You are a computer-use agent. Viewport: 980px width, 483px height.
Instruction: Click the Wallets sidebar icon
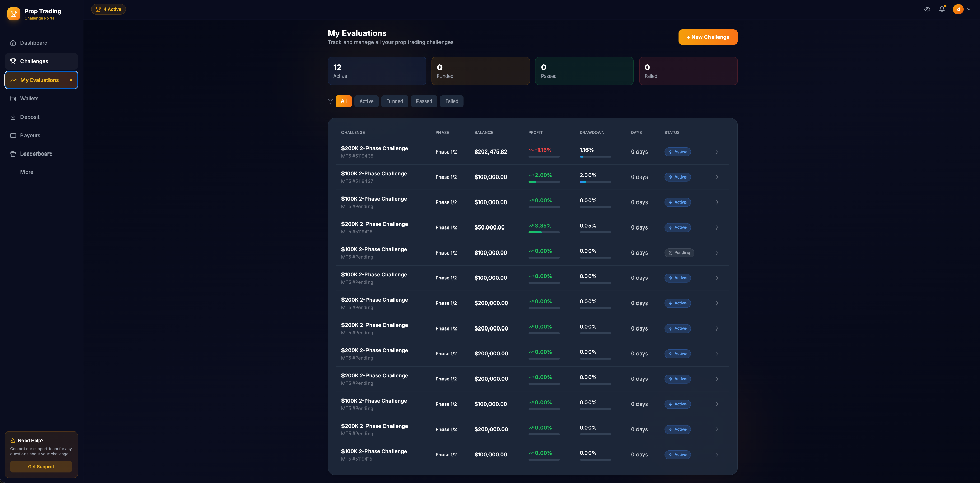click(13, 98)
